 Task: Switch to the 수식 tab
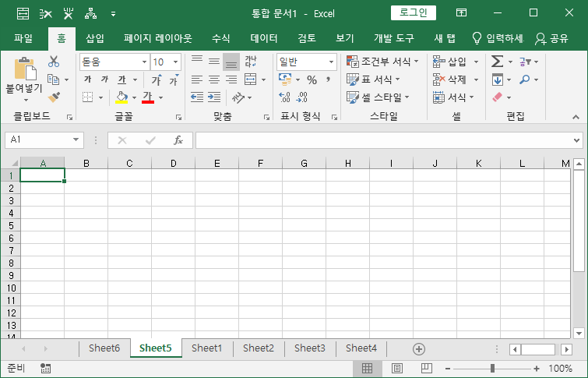coord(221,38)
